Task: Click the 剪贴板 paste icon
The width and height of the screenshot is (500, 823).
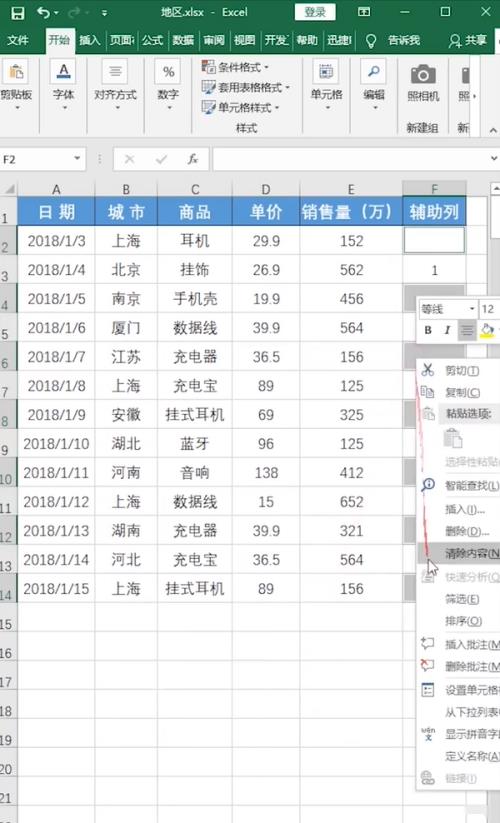Action: tap(16, 71)
